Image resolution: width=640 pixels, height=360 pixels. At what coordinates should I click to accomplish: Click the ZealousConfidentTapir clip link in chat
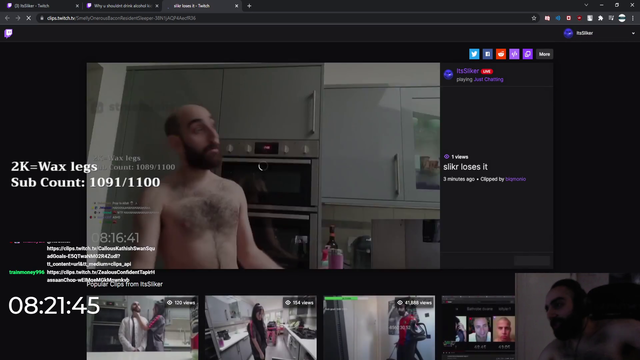101,276
